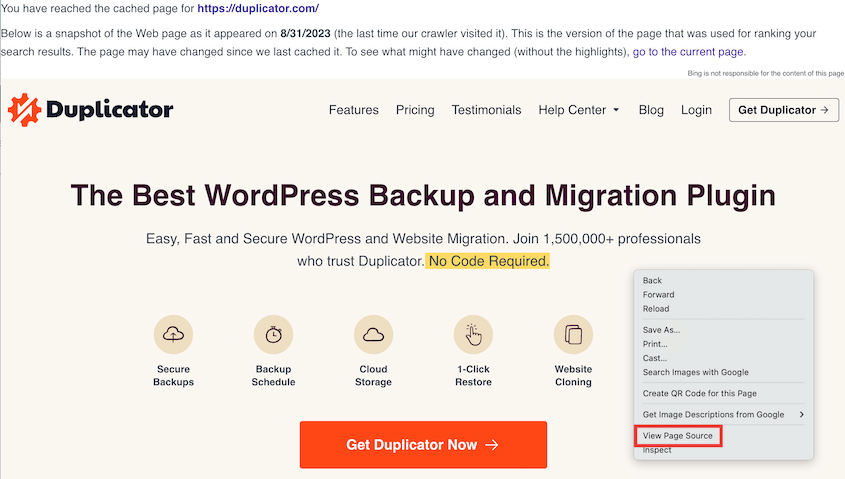Viewport: 845px width, 479px height.
Task: Click the Backup Schedule stopwatch icon
Action: 273,335
